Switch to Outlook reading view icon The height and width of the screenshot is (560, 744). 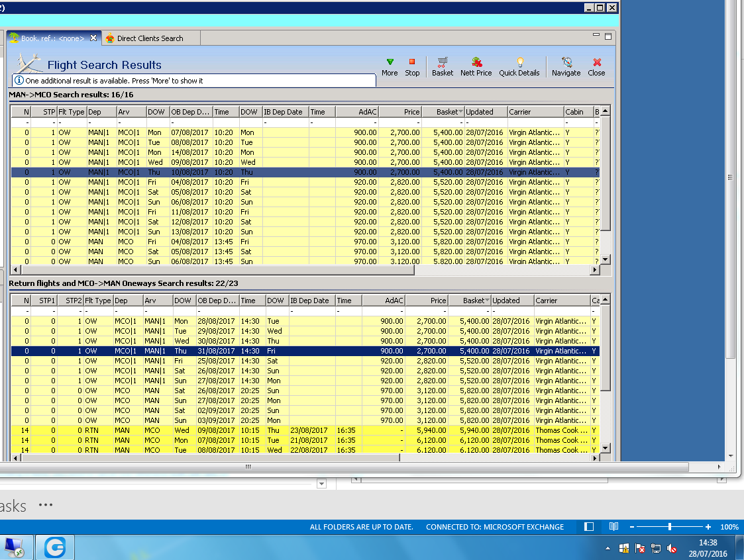(x=614, y=527)
